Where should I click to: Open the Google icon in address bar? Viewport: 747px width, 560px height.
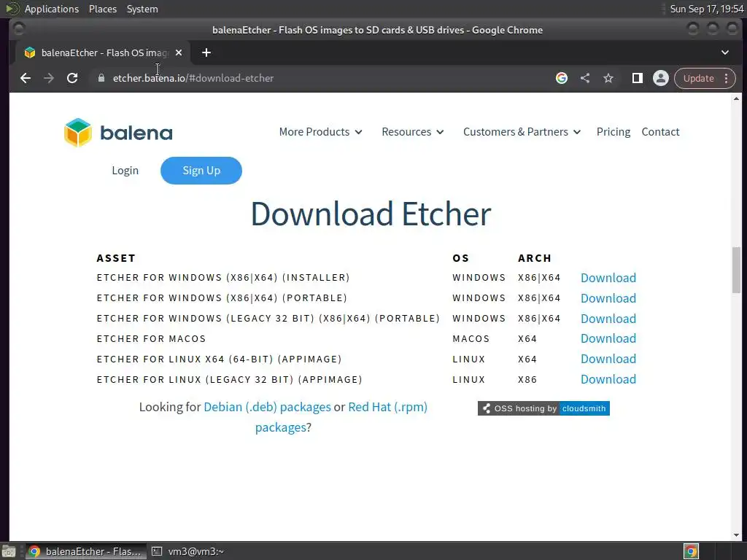coord(562,78)
